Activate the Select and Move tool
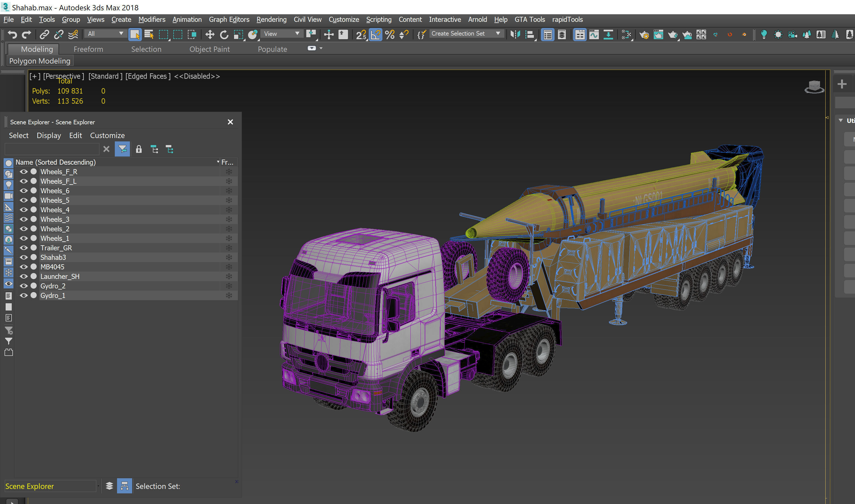 [x=210, y=34]
